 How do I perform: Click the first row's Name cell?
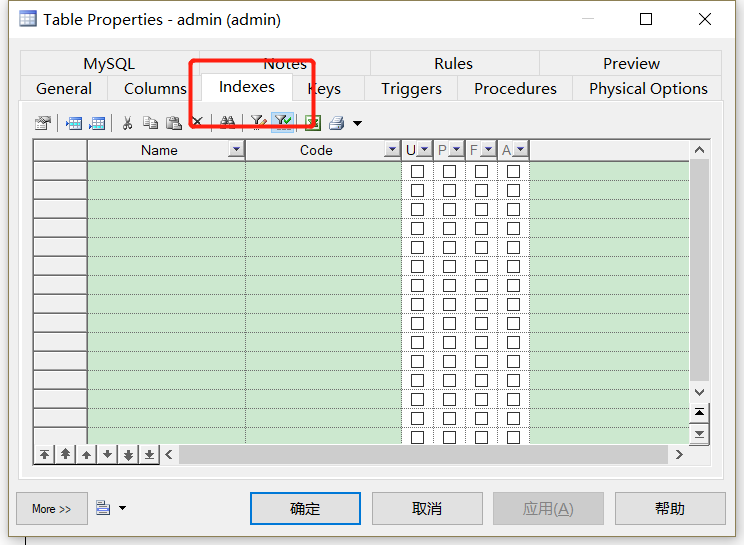coord(166,171)
